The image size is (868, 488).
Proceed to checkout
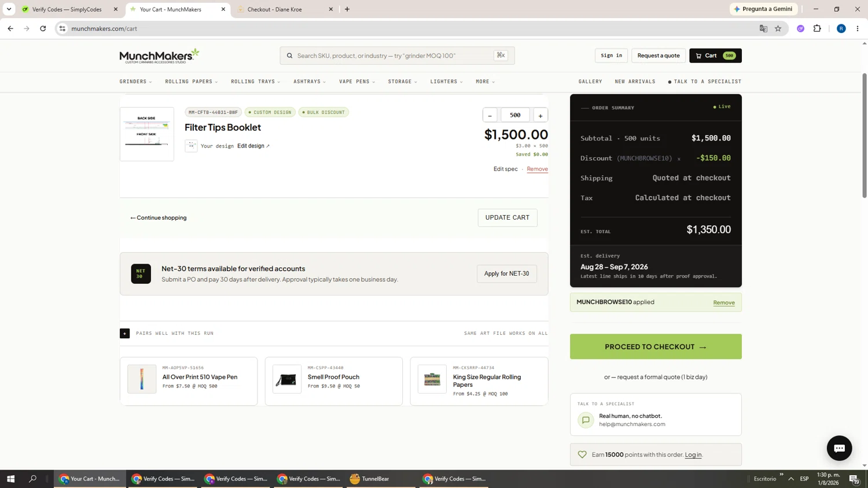tap(656, 346)
